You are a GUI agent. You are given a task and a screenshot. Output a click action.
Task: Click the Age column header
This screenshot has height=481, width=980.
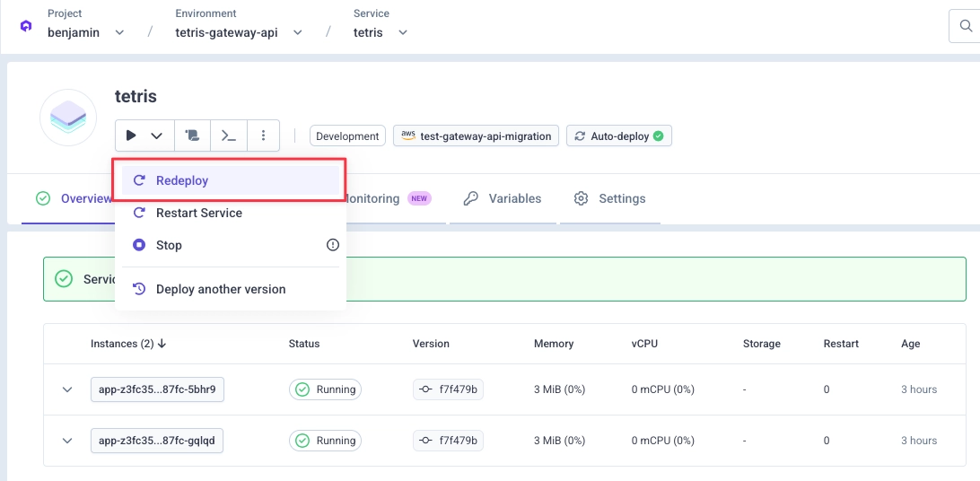(910, 344)
